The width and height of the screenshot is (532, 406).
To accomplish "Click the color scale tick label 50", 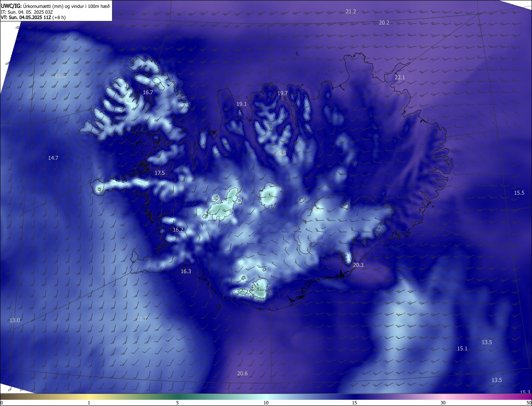I will [x=529, y=403].
